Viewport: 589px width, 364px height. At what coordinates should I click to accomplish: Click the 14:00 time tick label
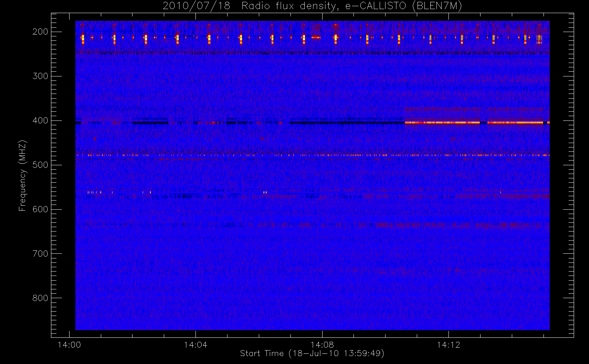69,345
